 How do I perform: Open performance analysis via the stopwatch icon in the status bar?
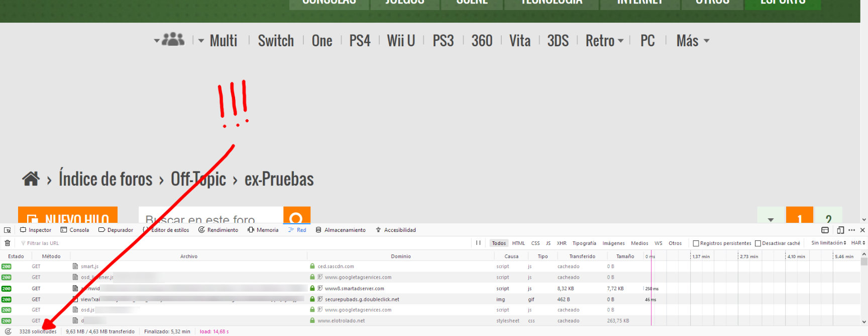8,331
